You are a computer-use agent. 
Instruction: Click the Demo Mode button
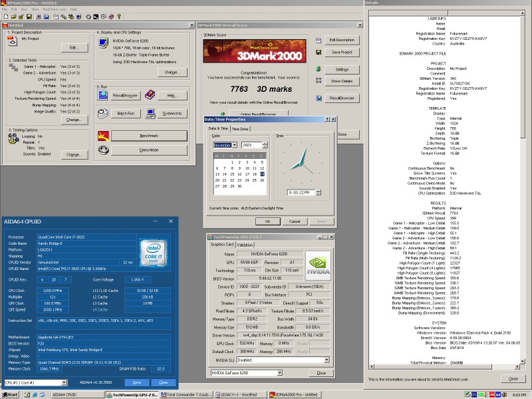pyautogui.click(x=149, y=150)
